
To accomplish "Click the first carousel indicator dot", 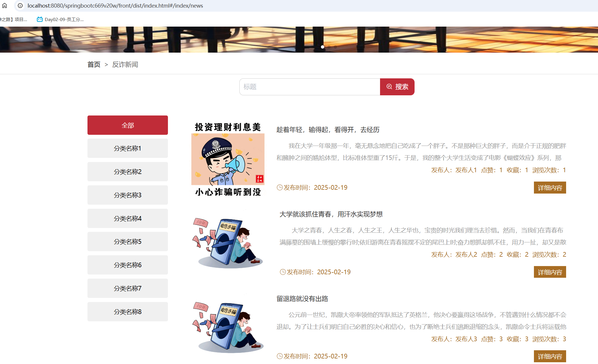I will [322, 47].
